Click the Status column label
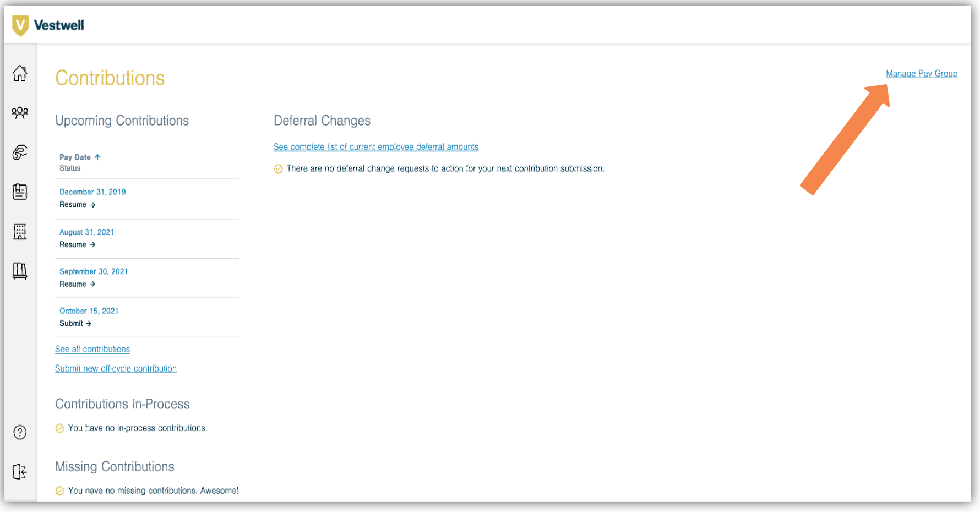This screenshot has height=512, width=980. pyautogui.click(x=70, y=168)
